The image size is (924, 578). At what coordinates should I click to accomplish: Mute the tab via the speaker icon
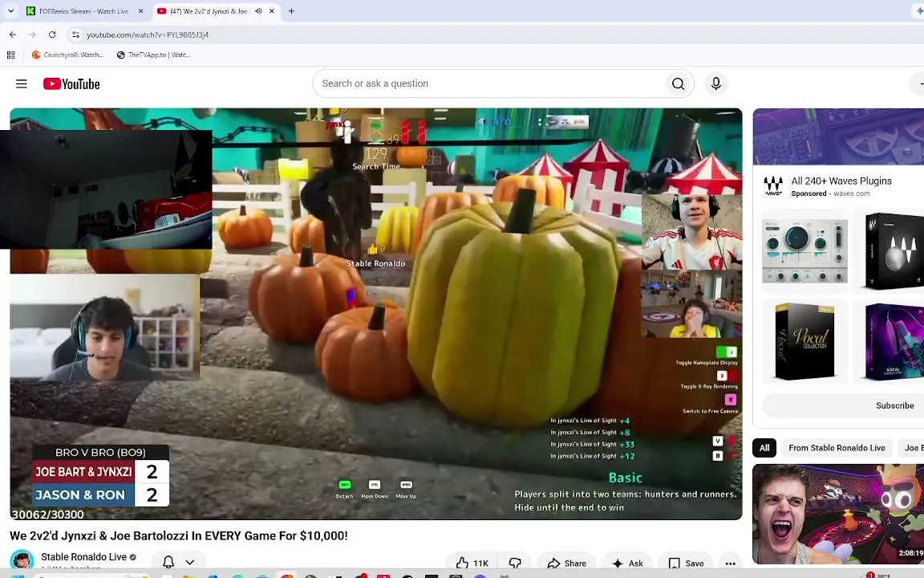click(258, 11)
